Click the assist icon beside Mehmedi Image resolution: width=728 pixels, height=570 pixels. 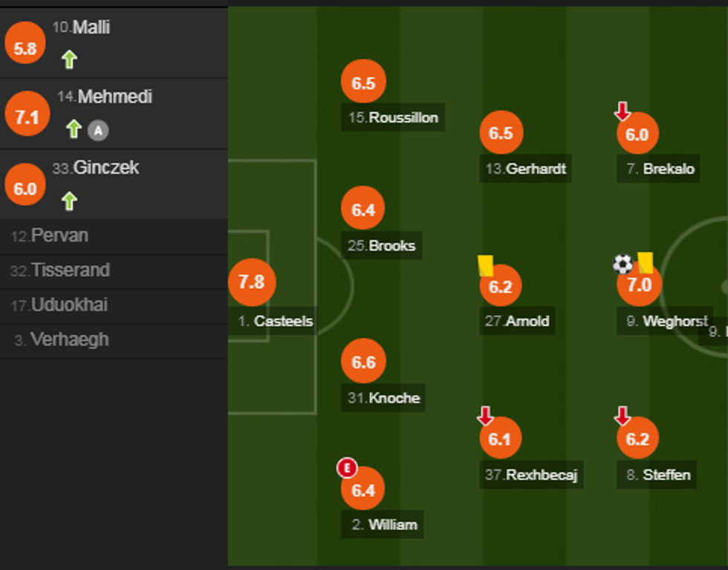click(x=98, y=131)
